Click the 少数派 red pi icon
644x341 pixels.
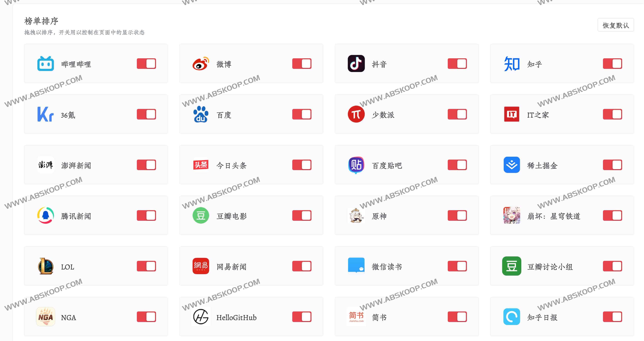click(x=356, y=114)
